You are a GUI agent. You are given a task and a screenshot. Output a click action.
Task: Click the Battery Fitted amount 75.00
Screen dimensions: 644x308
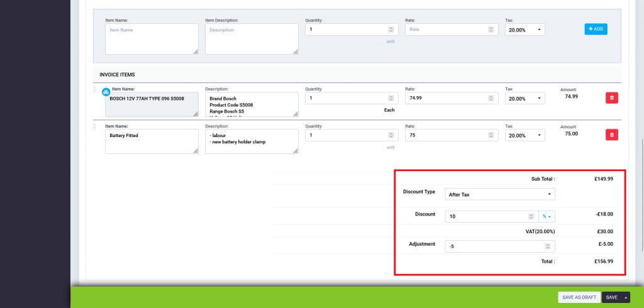[571, 133]
